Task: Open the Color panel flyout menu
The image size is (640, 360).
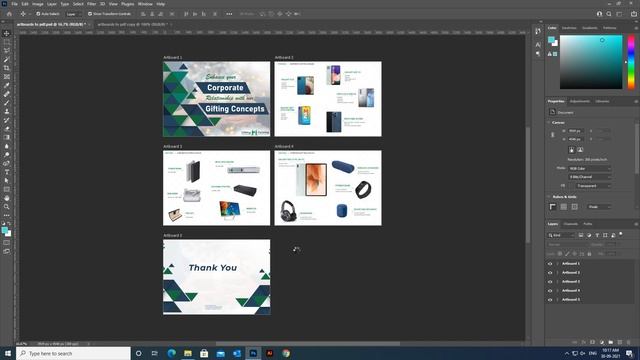Action: [x=636, y=28]
